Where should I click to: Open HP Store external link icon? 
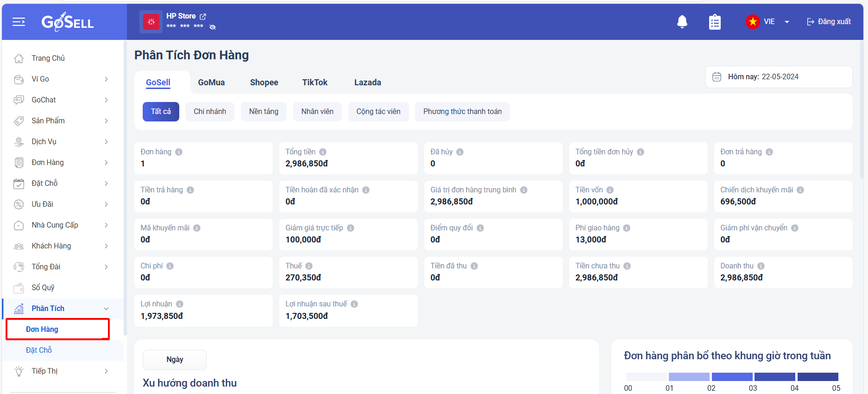click(x=203, y=16)
